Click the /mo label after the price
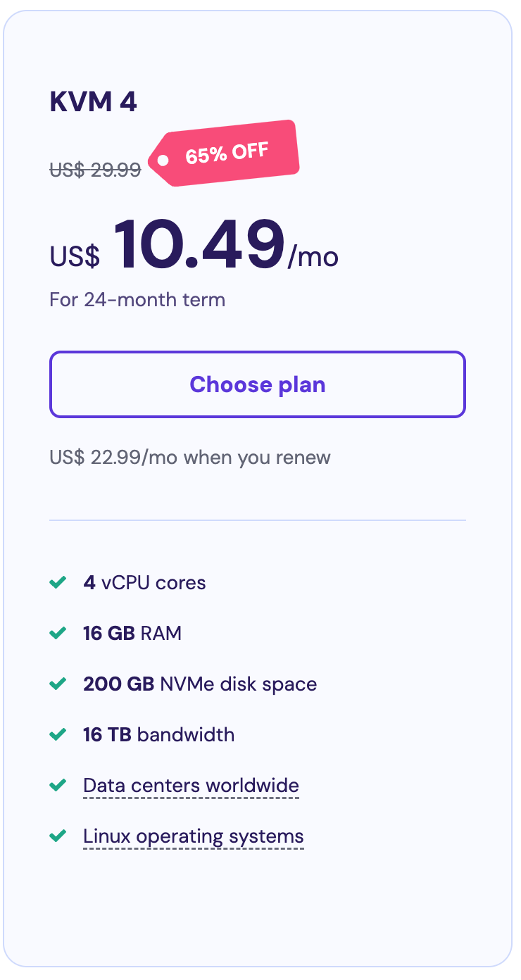This screenshot has width=521, height=980. (x=313, y=257)
